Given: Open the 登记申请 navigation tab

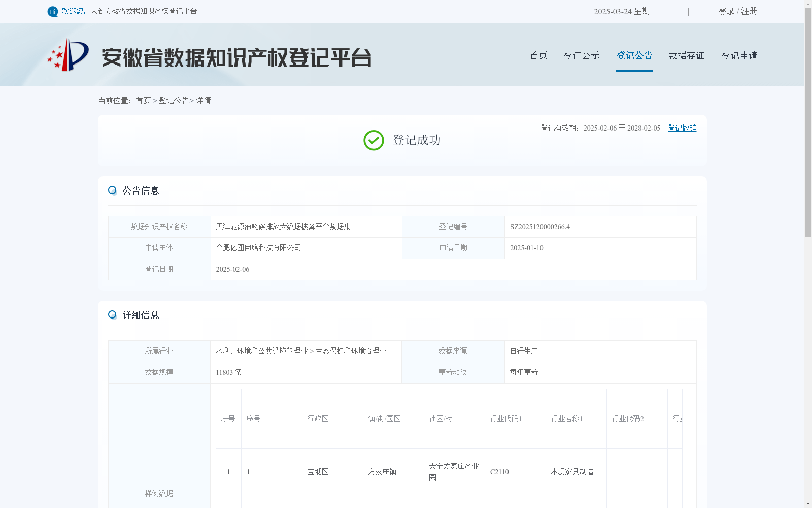Looking at the screenshot, I should (739, 55).
